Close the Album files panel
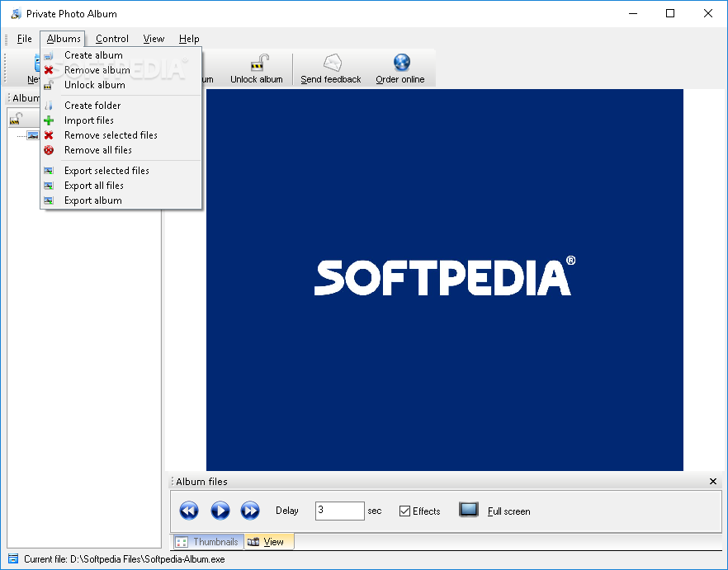The height and width of the screenshot is (570, 728). click(713, 482)
